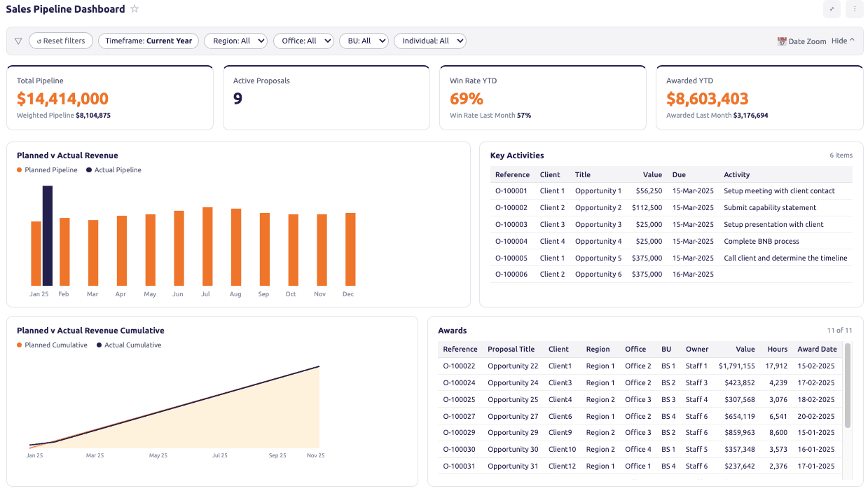Click the Awarded YTD $8,603,403 value
Image resolution: width=868 pixels, height=491 pixels.
(708, 99)
